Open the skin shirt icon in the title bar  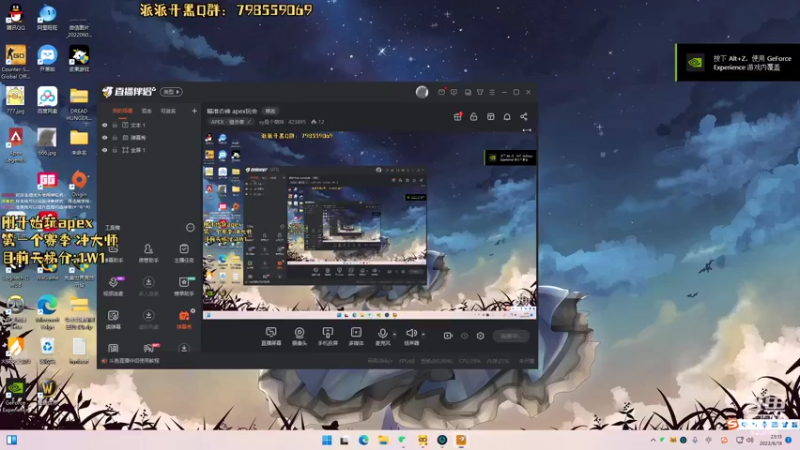click(480, 92)
